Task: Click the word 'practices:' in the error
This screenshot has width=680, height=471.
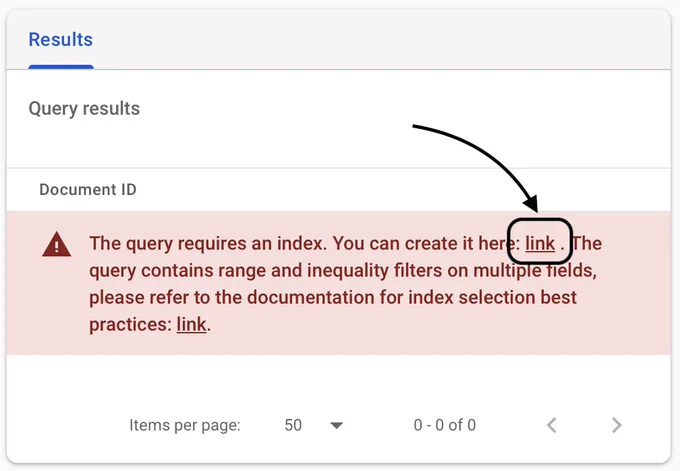Action: [129, 324]
